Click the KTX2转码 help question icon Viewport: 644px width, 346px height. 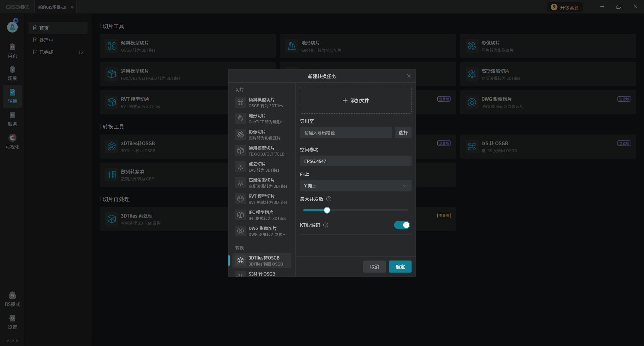coord(326,225)
